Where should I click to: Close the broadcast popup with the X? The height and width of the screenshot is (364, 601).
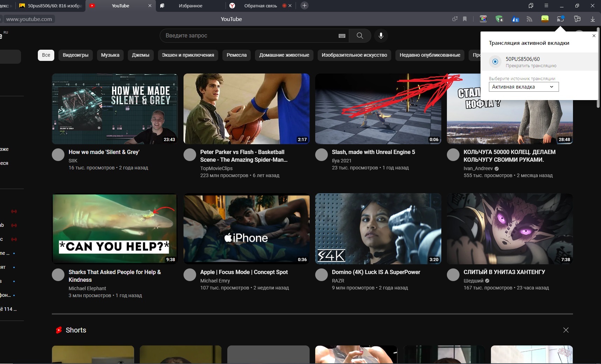coord(594,36)
